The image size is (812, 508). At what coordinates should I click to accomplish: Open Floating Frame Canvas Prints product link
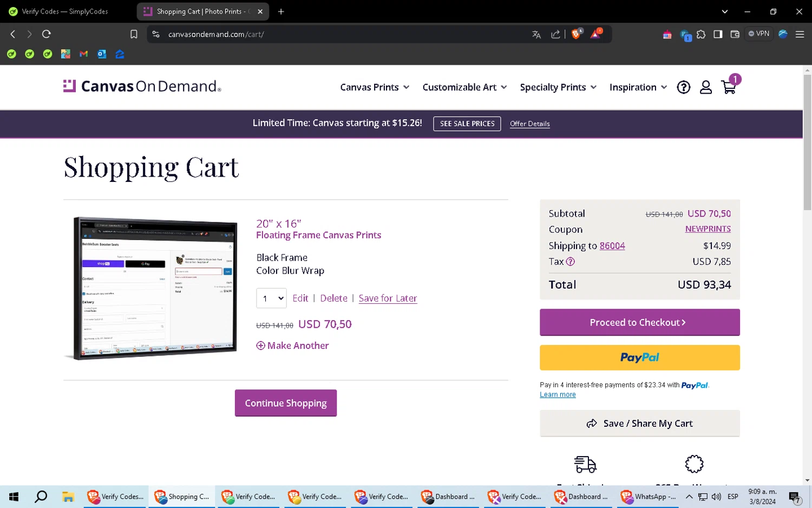318,235
